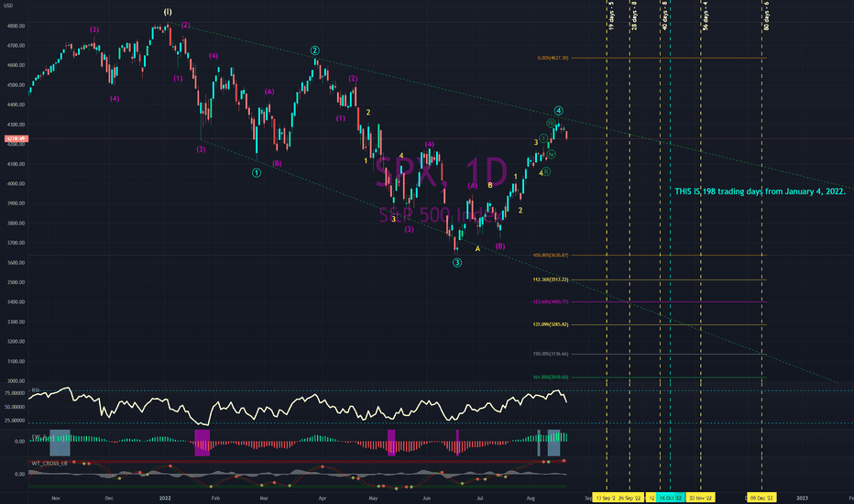Screen dimensions: 854x504
Task: Select the 112.36%(3513.22) Fibonacci level label
Action: click(551, 279)
